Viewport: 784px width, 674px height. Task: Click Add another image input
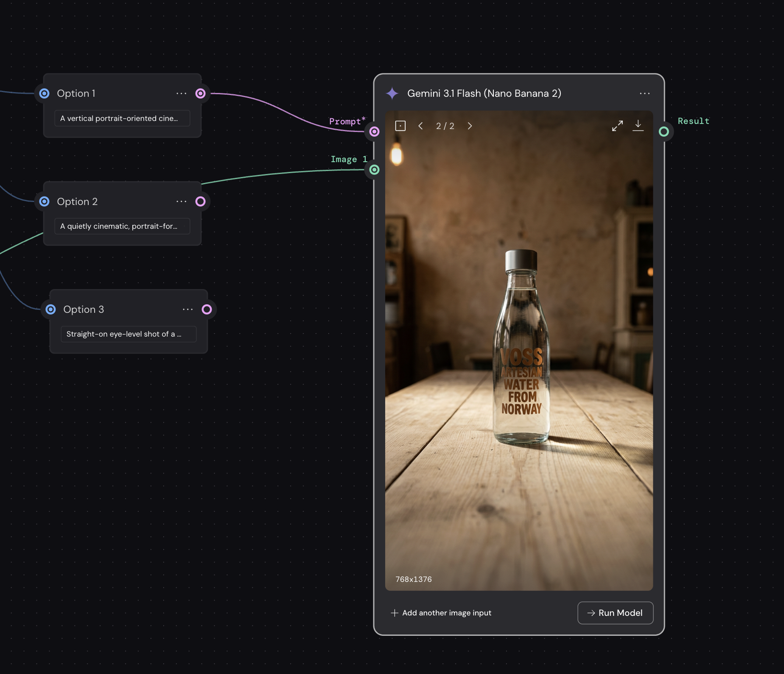[441, 613]
